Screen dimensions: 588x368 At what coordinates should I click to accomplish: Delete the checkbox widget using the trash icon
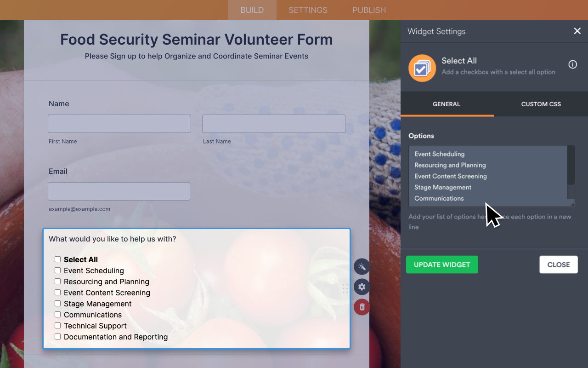362,307
